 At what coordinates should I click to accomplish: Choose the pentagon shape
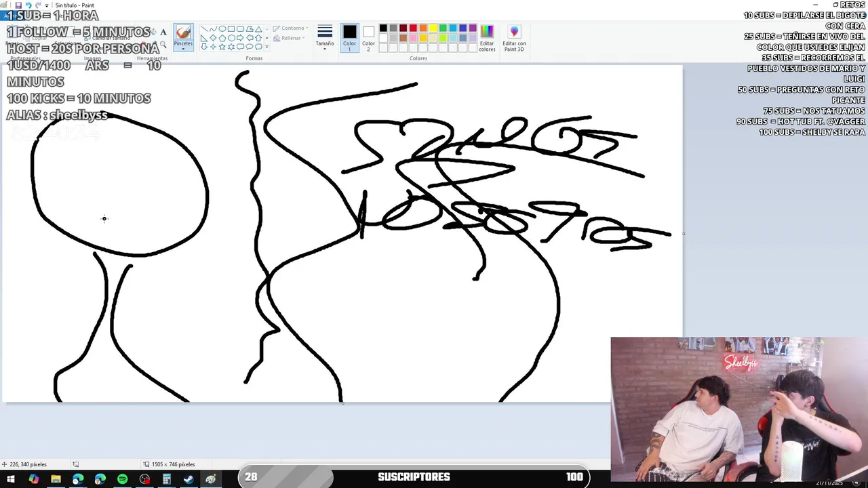(x=222, y=38)
